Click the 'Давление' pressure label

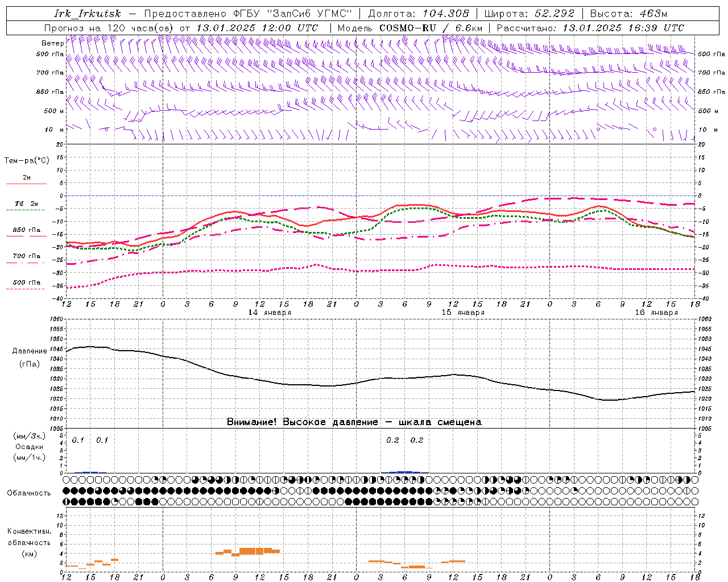click(x=29, y=351)
